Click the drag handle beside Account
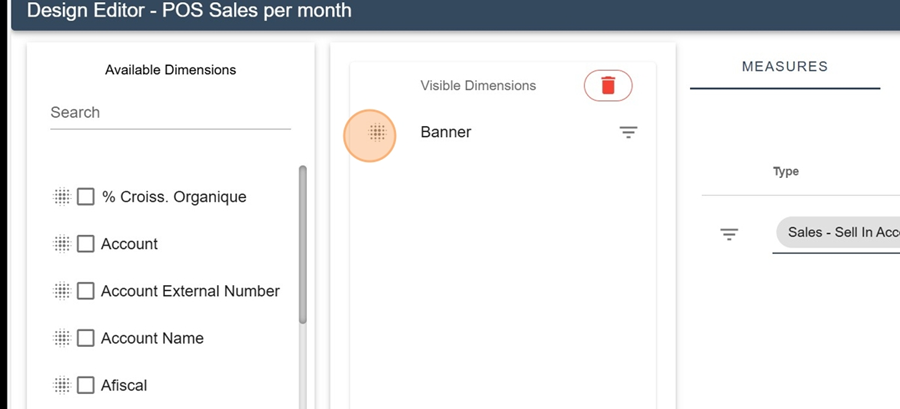Viewport: 900px width, 409px height. (61, 244)
